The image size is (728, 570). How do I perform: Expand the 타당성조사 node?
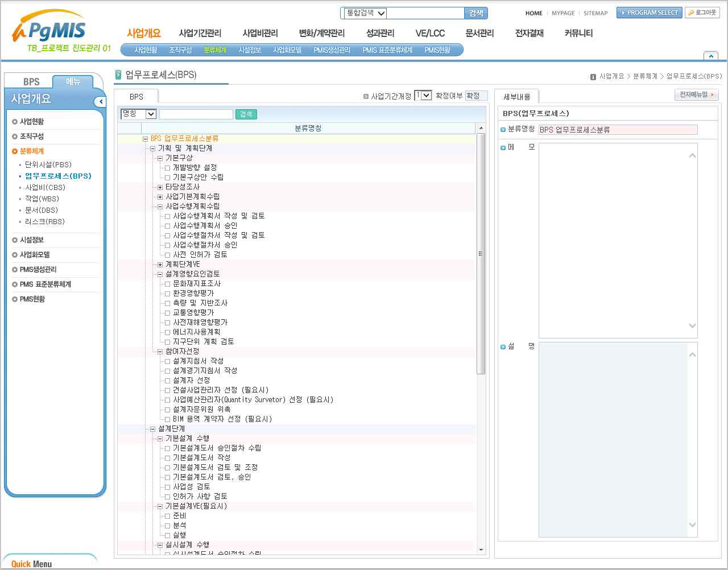click(160, 187)
